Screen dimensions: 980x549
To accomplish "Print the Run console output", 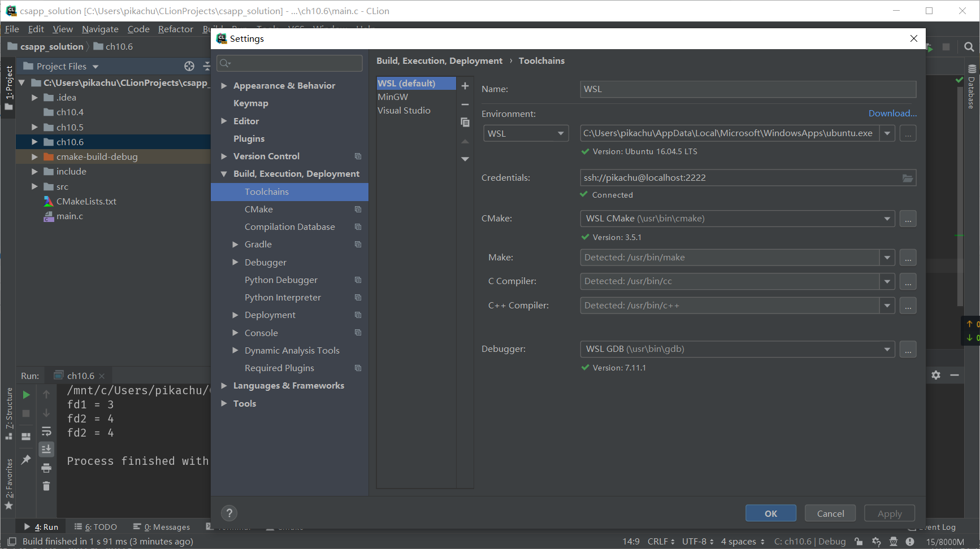I will pyautogui.click(x=46, y=468).
